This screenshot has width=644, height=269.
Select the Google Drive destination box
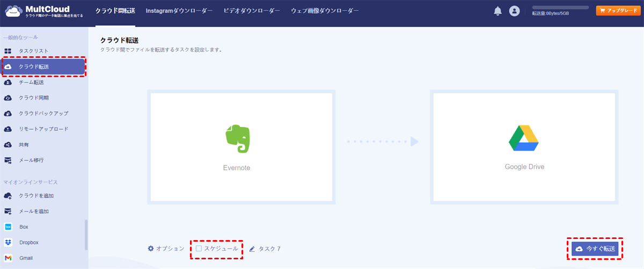524,147
